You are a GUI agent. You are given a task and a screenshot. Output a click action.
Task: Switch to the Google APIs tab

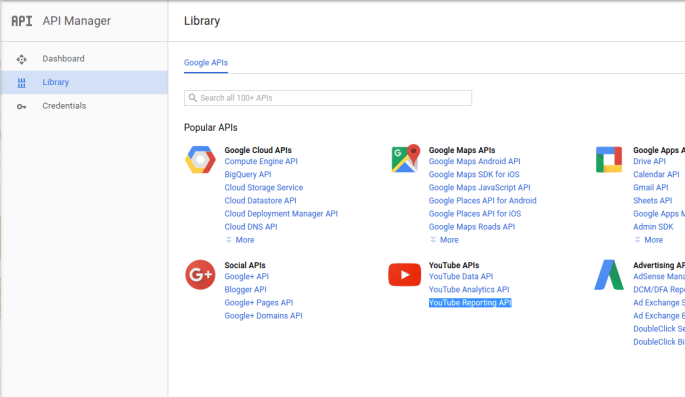206,62
